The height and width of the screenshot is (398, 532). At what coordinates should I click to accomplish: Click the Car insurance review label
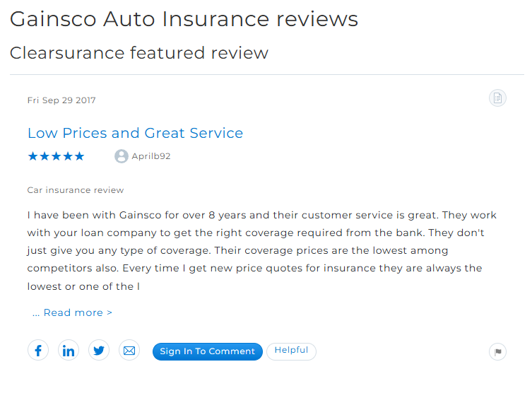pyautogui.click(x=76, y=190)
